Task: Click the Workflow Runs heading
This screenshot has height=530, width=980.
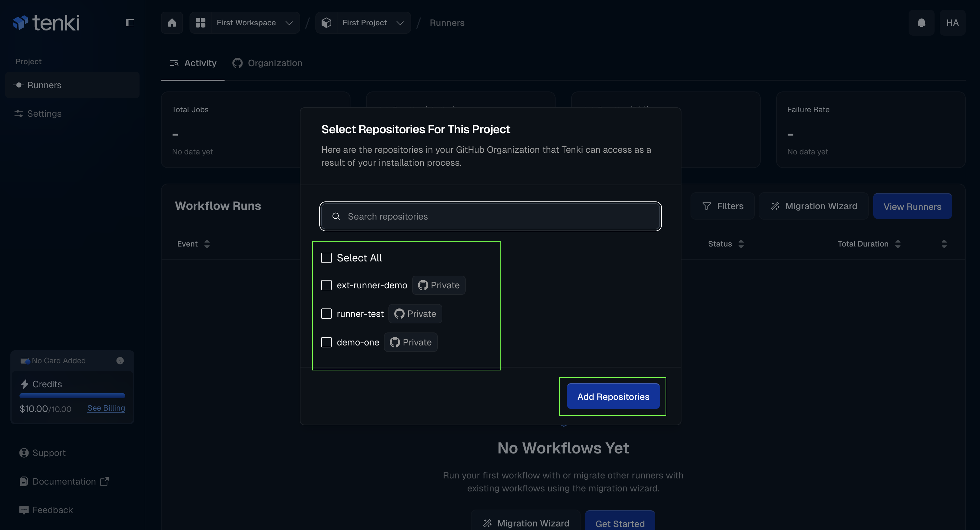Action: coord(218,206)
